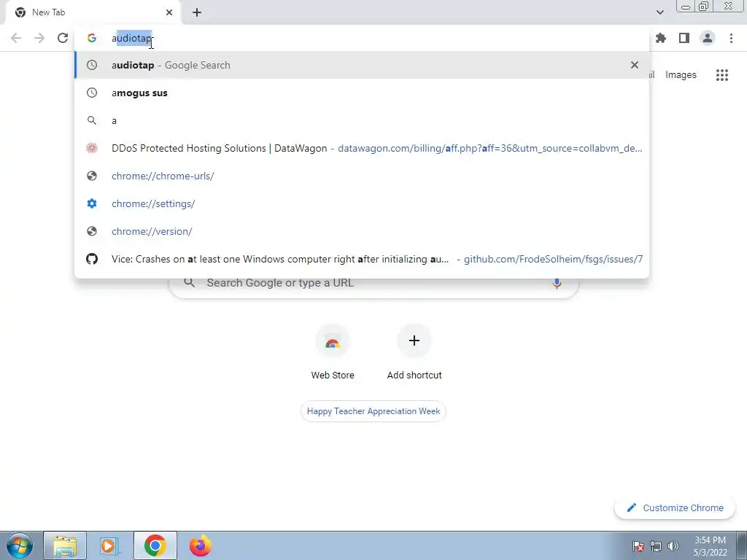Remove the audiotap suggestion with X
The width and height of the screenshot is (747, 560).
tap(635, 65)
